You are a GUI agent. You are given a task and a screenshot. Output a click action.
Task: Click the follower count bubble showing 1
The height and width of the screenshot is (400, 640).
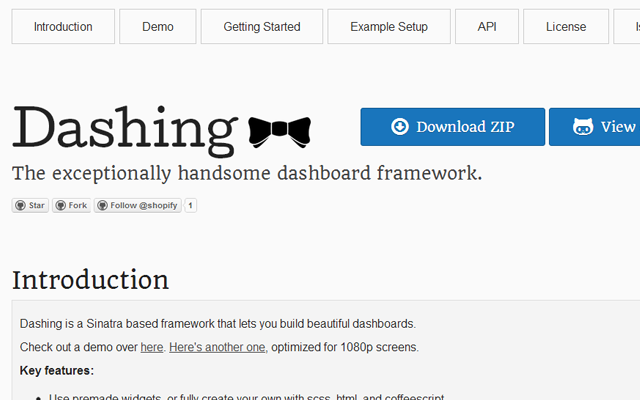(x=191, y=205)
